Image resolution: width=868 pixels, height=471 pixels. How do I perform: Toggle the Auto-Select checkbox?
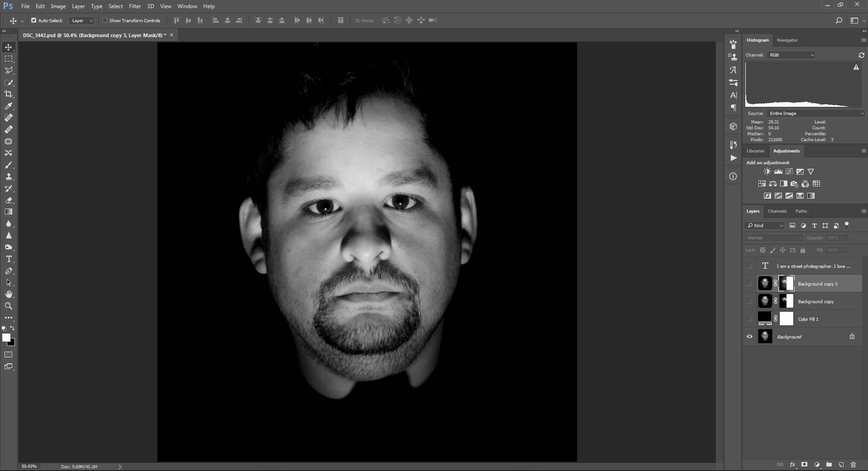tap(34, 20)
